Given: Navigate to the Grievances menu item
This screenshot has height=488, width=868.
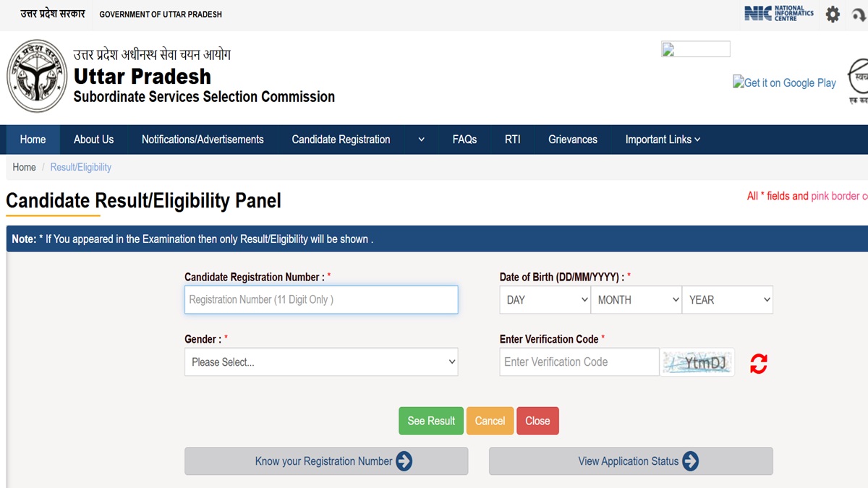Looking at the screenshot, I should (x=572, y=140).
